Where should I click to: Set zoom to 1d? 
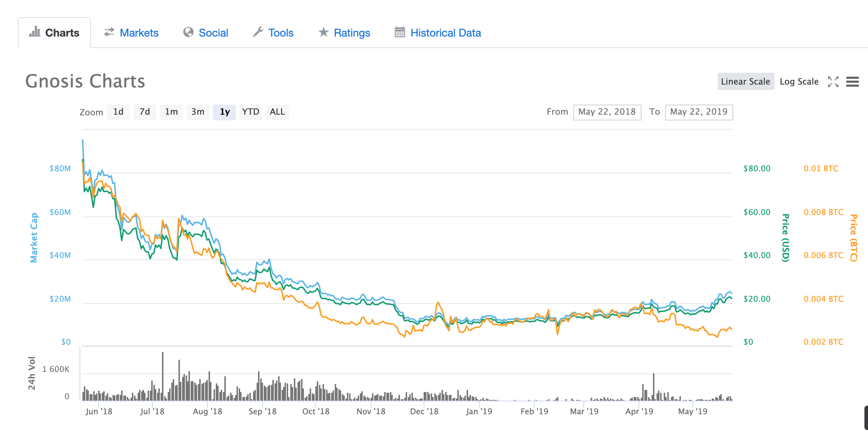tap(118, 112)
